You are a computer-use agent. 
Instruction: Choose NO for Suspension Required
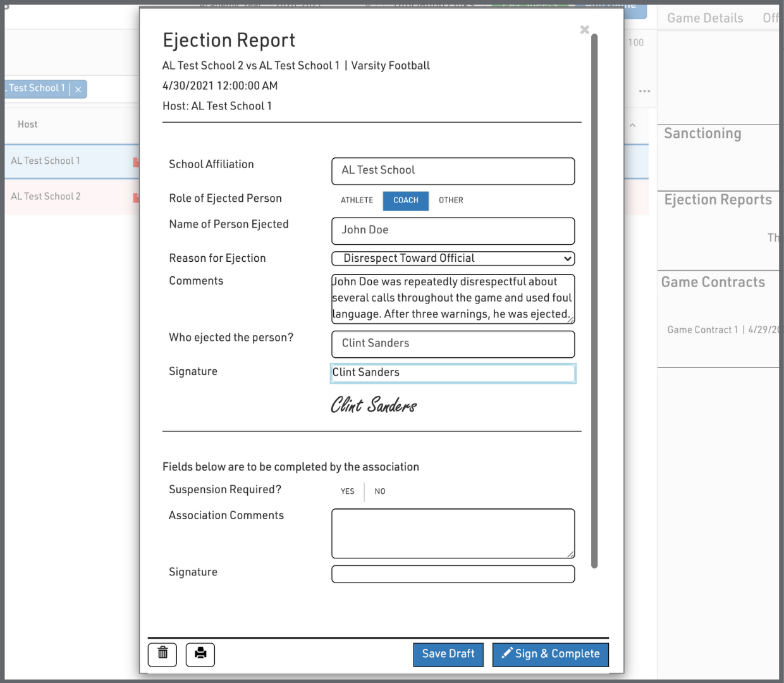(x=380, y=491)
